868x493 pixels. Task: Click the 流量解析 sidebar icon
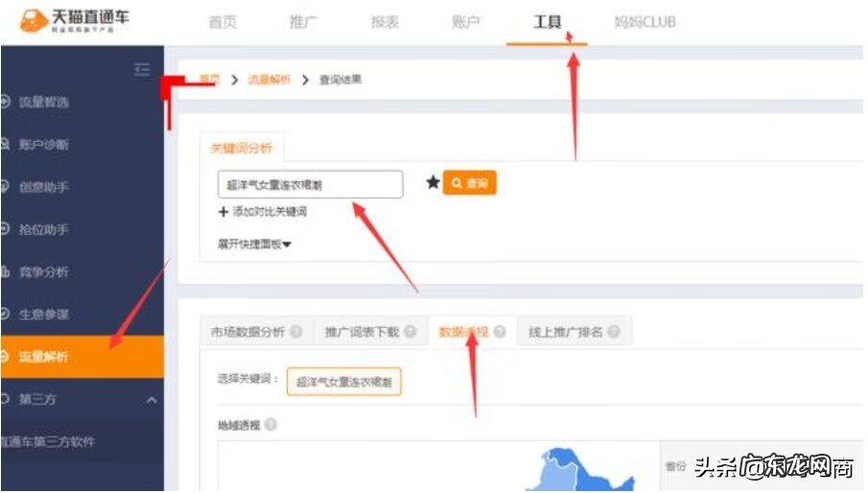[x=5, y=357]
